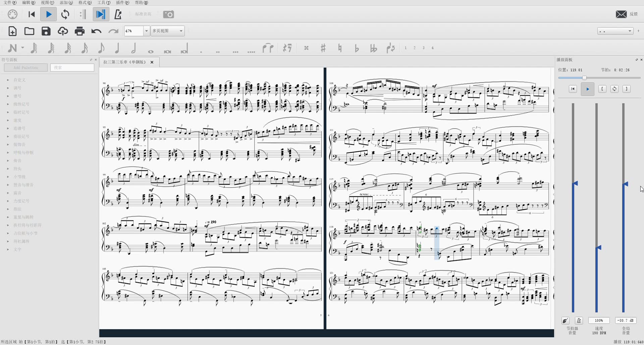Open note input mode dropdown arrow
644x345 pixels.
[22, 48]
